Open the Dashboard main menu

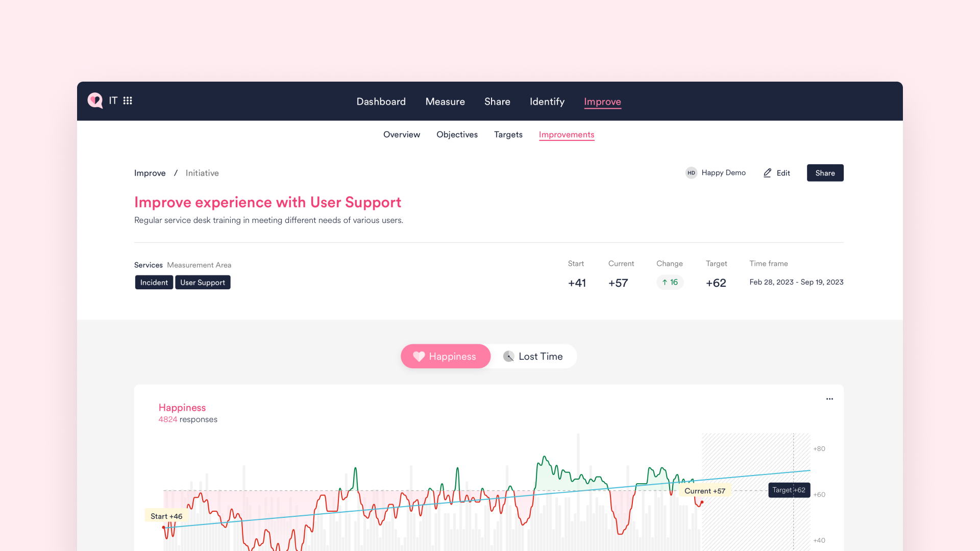(381, 102)
